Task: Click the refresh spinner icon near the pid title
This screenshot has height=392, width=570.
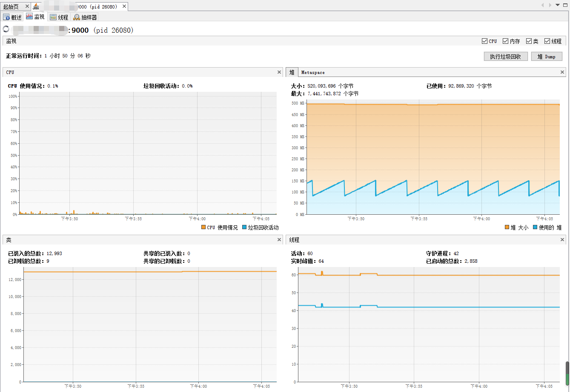Action: coord(6,29)
